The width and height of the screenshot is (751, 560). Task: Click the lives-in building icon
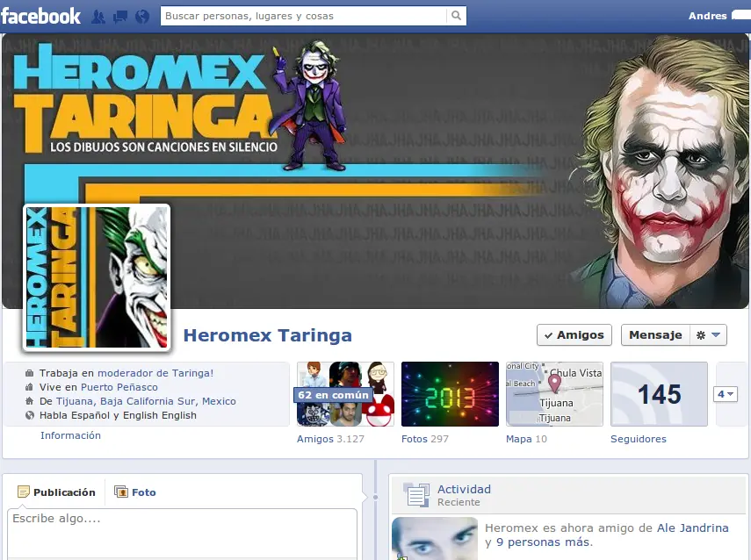30,387
